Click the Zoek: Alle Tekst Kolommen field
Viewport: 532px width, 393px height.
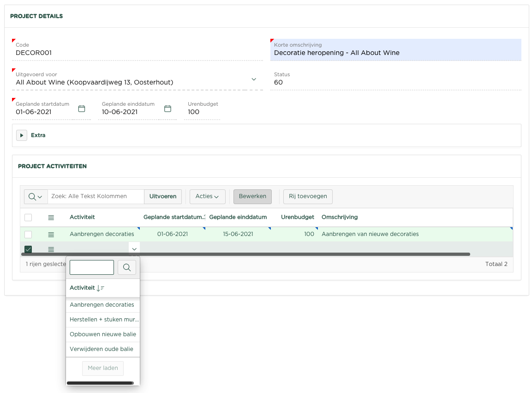click(x=96, y=196)
